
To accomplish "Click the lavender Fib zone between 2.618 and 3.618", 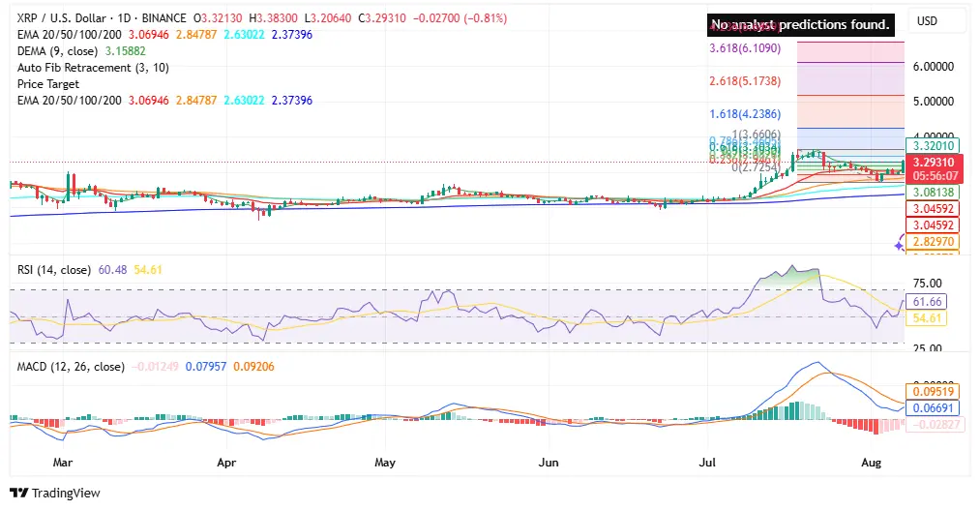I will point(850,78).
